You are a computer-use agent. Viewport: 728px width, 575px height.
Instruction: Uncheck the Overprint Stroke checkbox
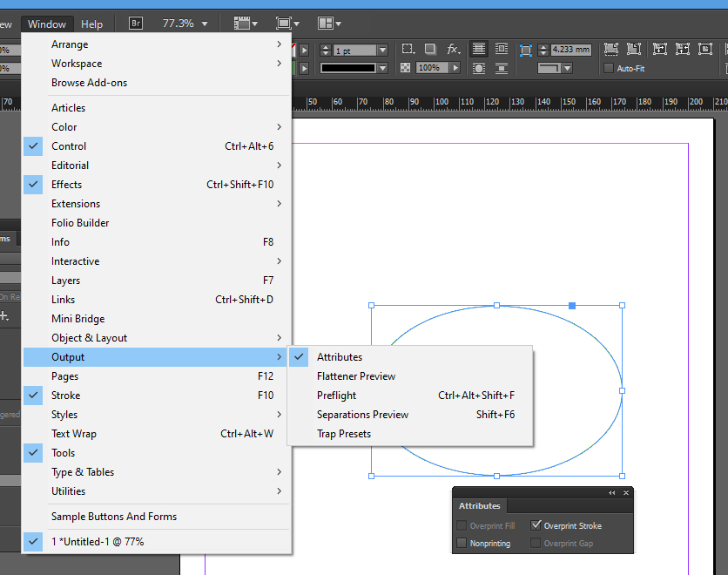coord(536,525)
